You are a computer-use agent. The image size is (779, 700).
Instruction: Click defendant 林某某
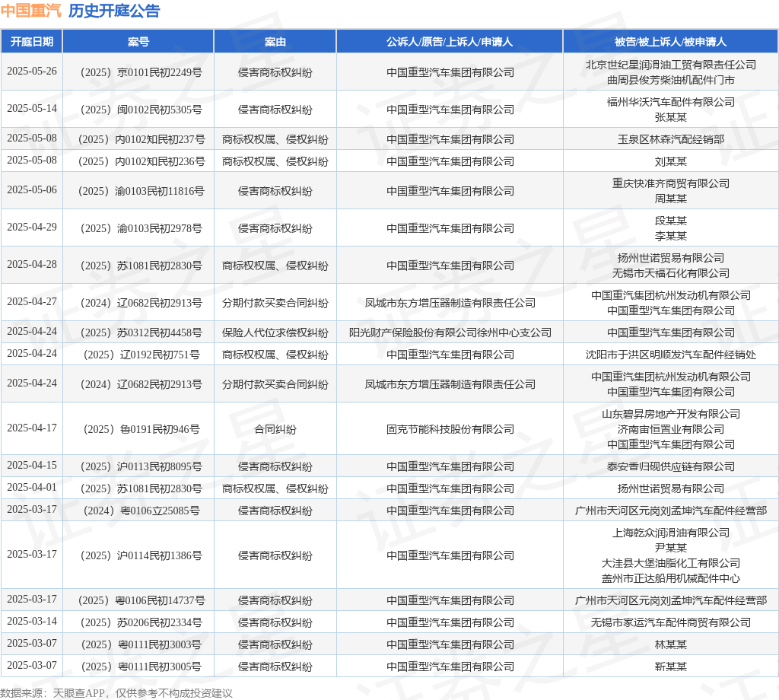click(671, 644)
